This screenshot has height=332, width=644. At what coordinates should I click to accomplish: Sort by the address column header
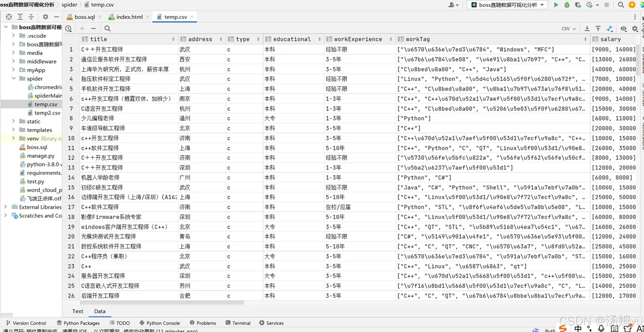point(201,39)
